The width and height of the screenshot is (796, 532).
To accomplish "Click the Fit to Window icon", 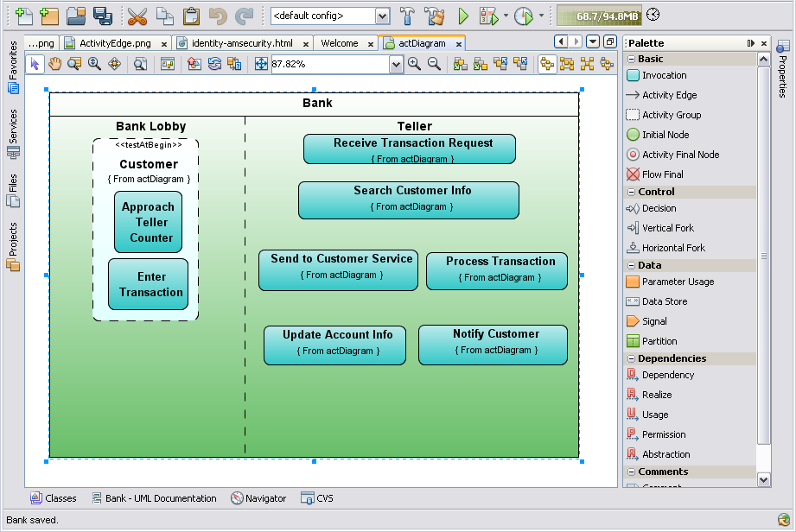I will (x=262, y=64).
